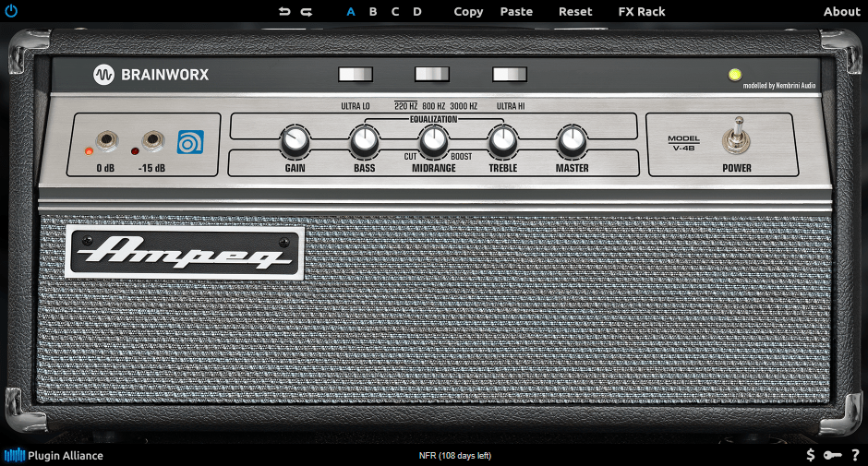Image resolution: width=868 pixels, height=466 pixels.
Task: Click the Gain knob
Action: pyautogui.click(x=295, y=141)
